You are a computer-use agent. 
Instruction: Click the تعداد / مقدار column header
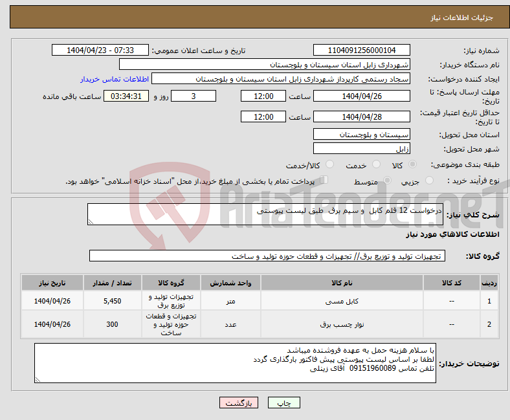tap(112, 283)
